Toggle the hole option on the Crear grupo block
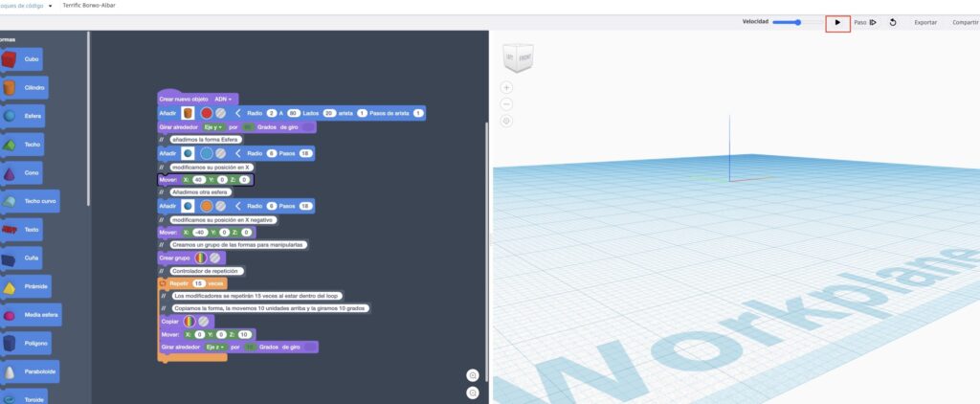Viewport: 980px width, 404px height. coord(215,258)
